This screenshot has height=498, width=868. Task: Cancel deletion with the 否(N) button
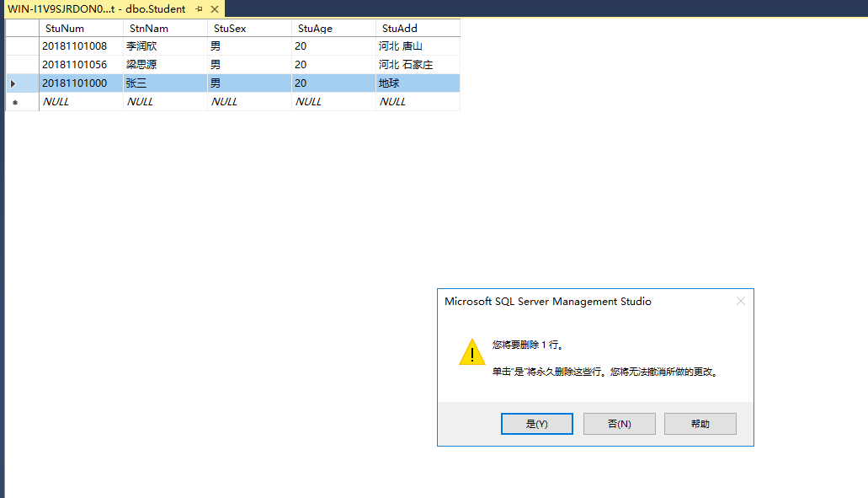[619, 424]
